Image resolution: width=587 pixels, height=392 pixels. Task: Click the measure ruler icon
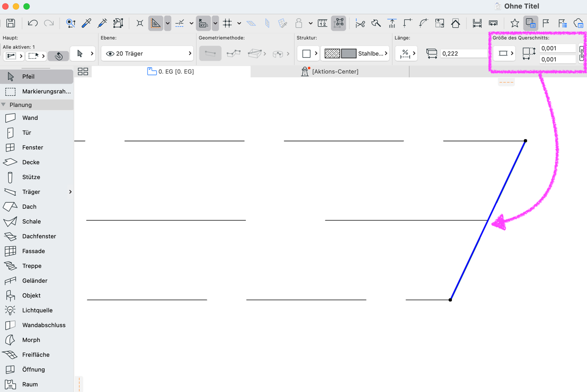[x=323, y=23]
